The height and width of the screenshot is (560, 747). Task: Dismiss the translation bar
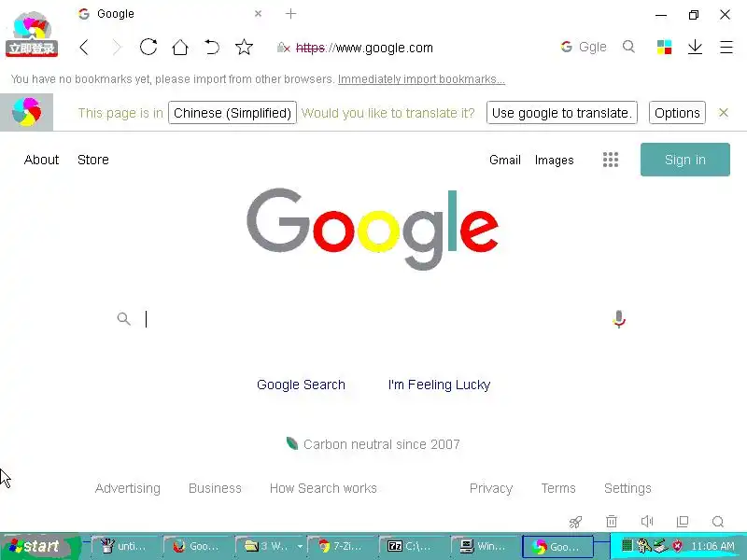pyautogui.click(x=724, y=112)
